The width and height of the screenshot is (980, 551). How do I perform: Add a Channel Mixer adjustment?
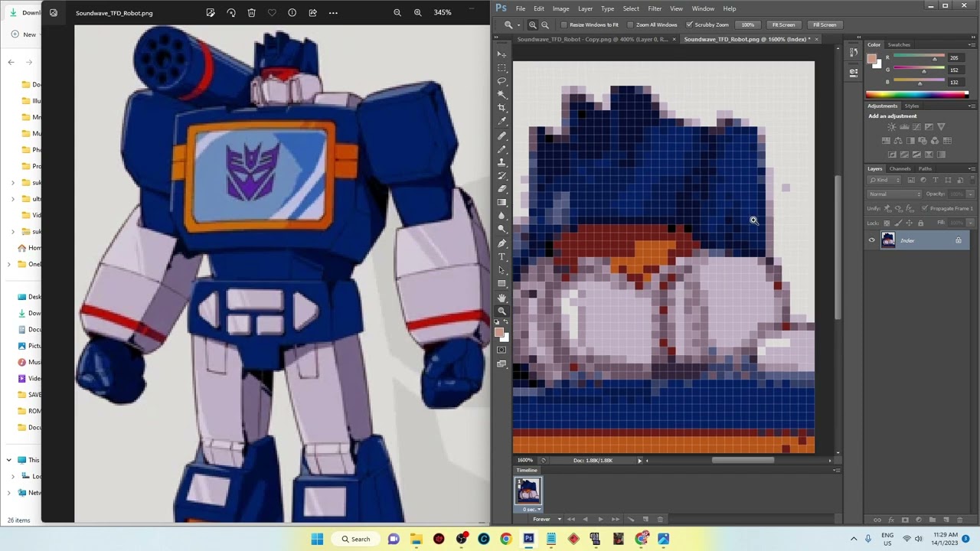(935, 141)
